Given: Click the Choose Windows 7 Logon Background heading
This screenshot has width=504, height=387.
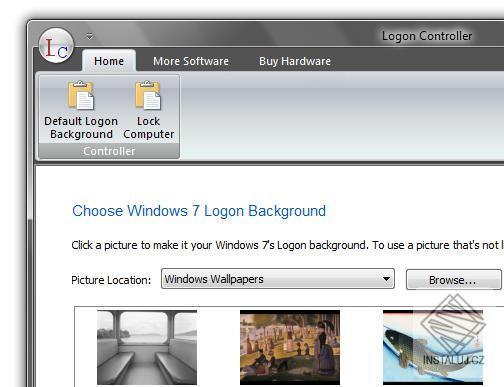Looking at the screenshot, I should (199, 211).
